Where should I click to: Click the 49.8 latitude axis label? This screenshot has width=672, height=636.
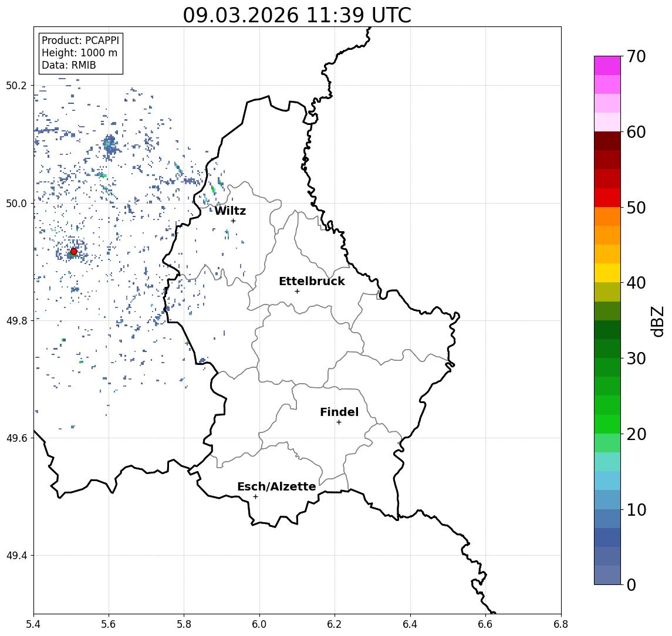pos(16,320)
